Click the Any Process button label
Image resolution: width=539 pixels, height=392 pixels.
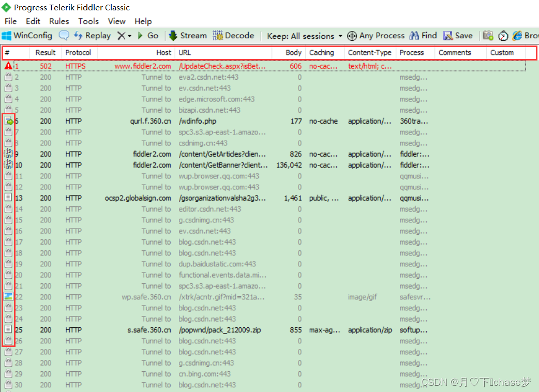click(x=382, y=36)
